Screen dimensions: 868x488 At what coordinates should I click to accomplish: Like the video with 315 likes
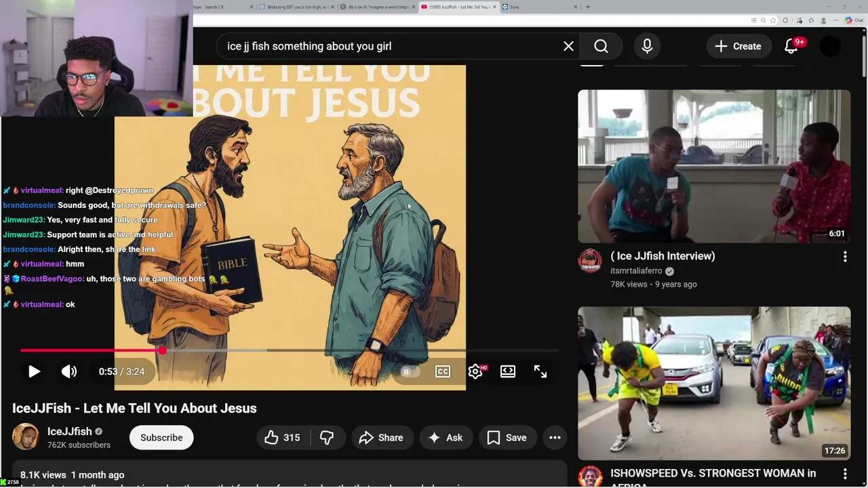(x=282, y=438)
